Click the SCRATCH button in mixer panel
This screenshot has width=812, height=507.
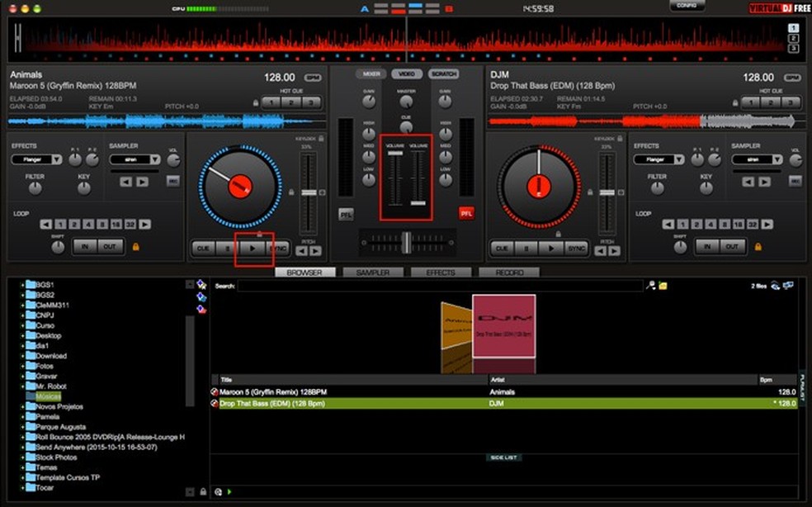pos(443,74)
